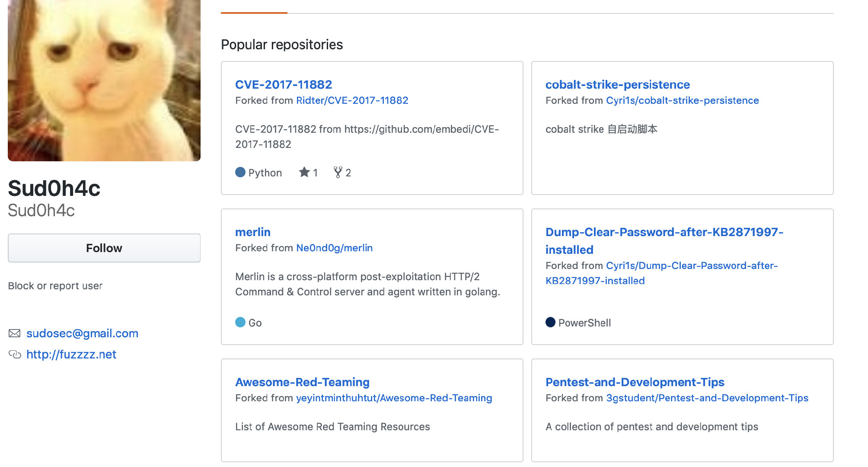Image resolution: width=868 pixels, height=467 pixels.
Task: Click Block or report user
Action: click(x=55, y=286)
